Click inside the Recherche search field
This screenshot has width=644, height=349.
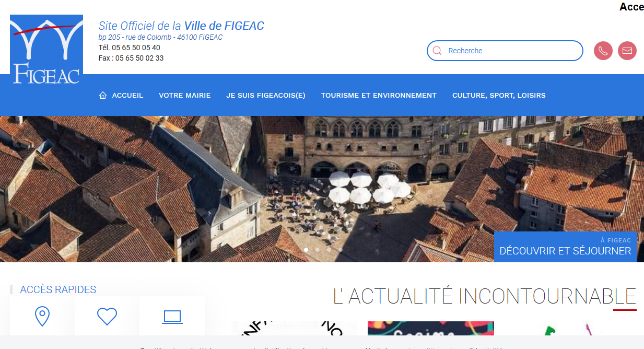(x=512, y=51)
